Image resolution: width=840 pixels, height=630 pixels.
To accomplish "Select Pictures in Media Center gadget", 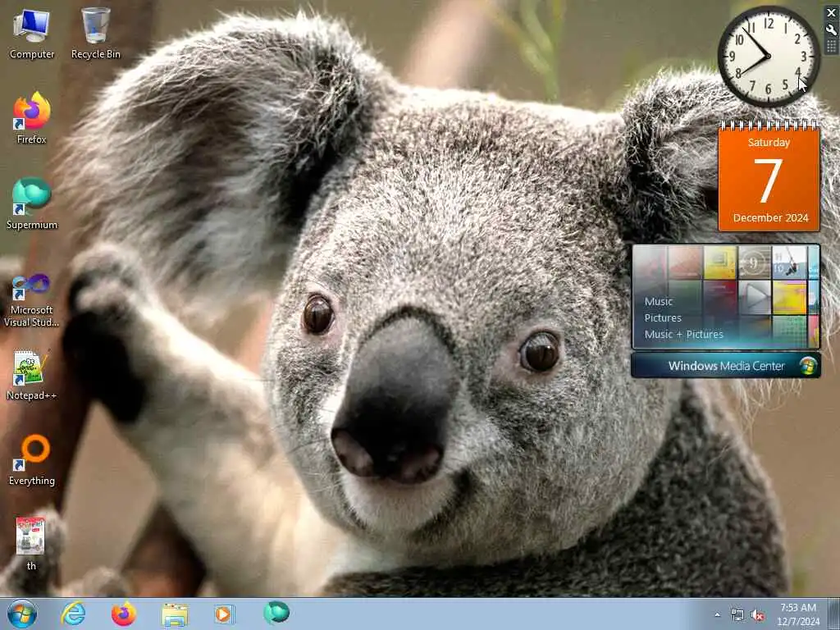I will coord(663,317).
